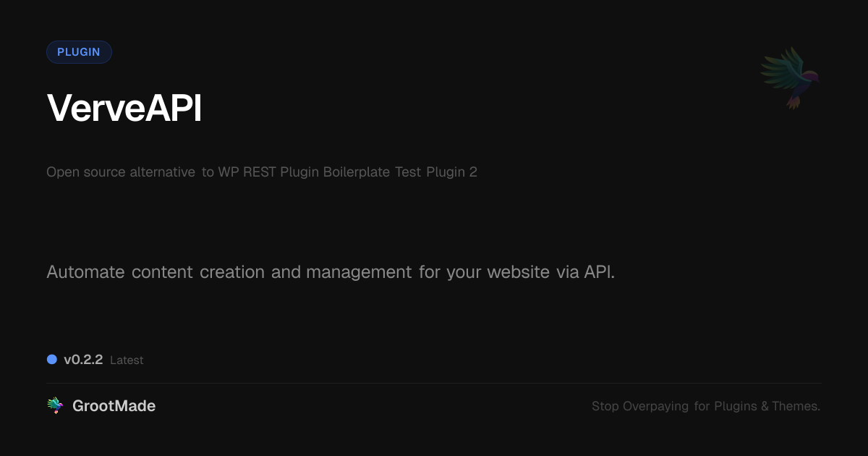Click the tagline Stop Overpaying for Plugins & Themes
Viewport: 868px width, 456px height.
706,406
